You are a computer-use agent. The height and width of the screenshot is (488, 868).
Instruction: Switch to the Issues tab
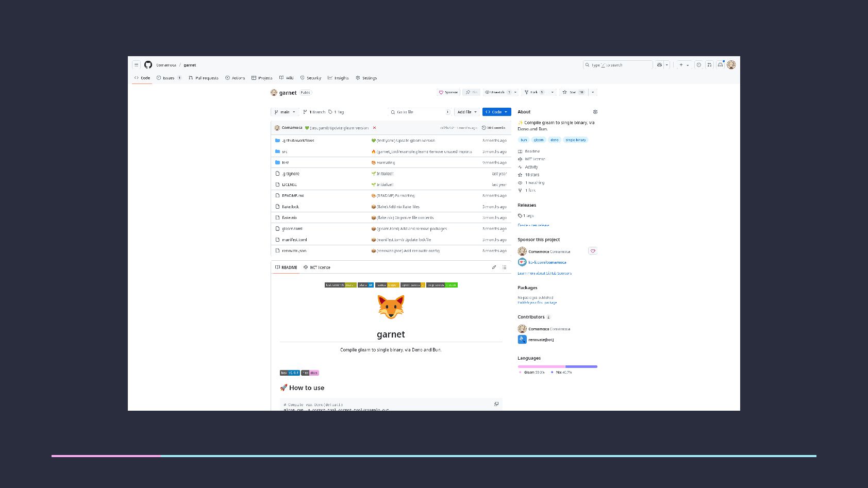coord(169,78)
